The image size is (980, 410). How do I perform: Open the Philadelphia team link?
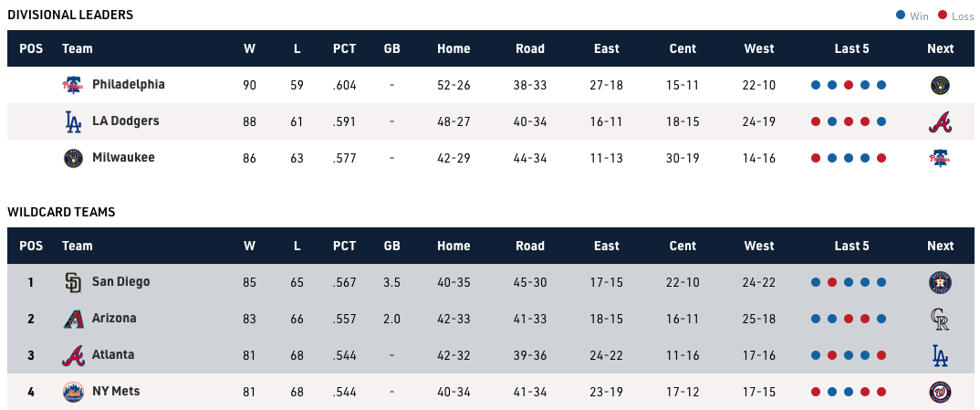128,84
